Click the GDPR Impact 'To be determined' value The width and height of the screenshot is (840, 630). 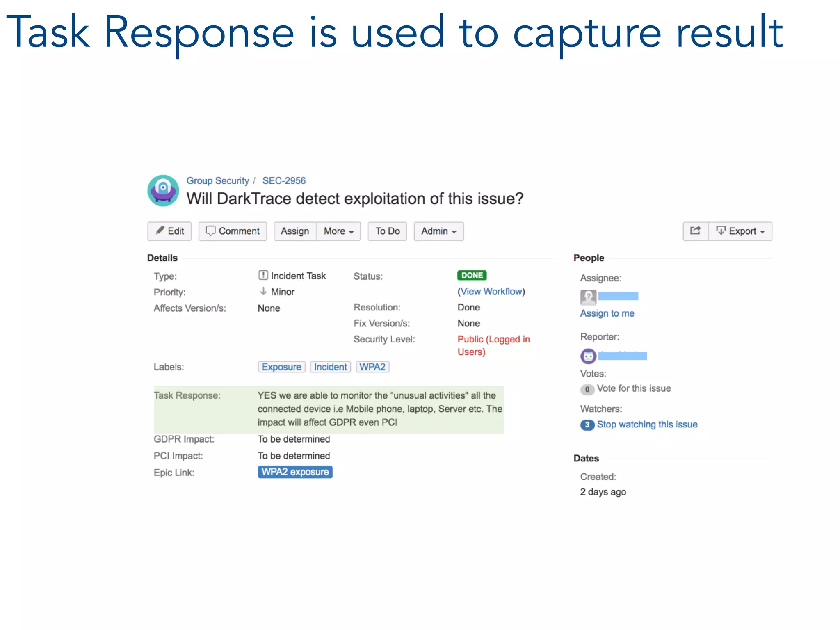point(294,439)
